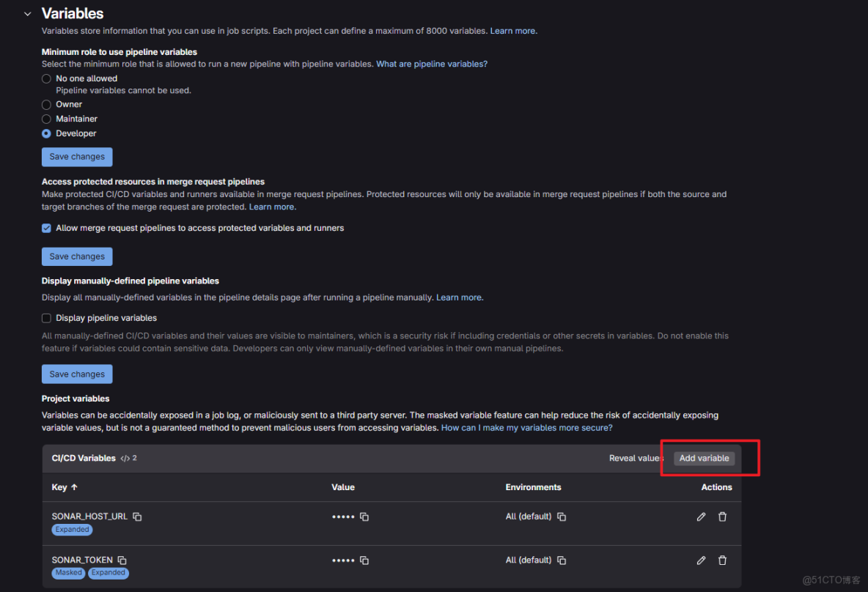
Task: Toggle Key column sort order
Action: click(x=65, y=486)
